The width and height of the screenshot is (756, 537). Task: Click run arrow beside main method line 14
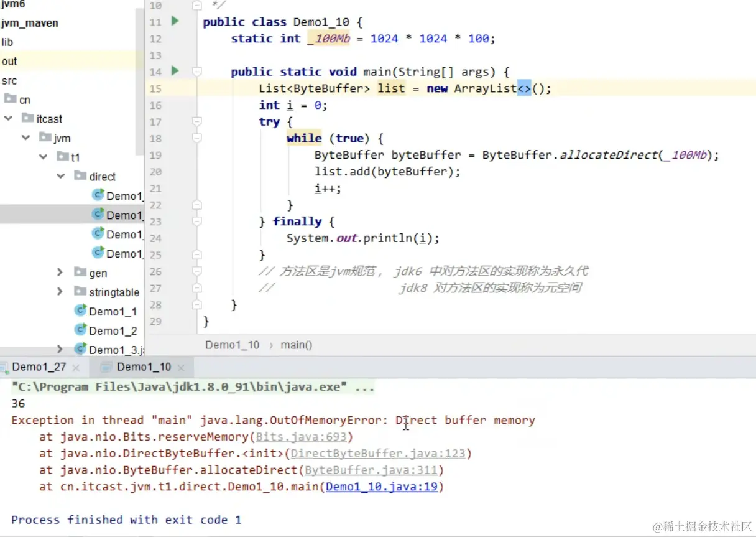point(175,71)
